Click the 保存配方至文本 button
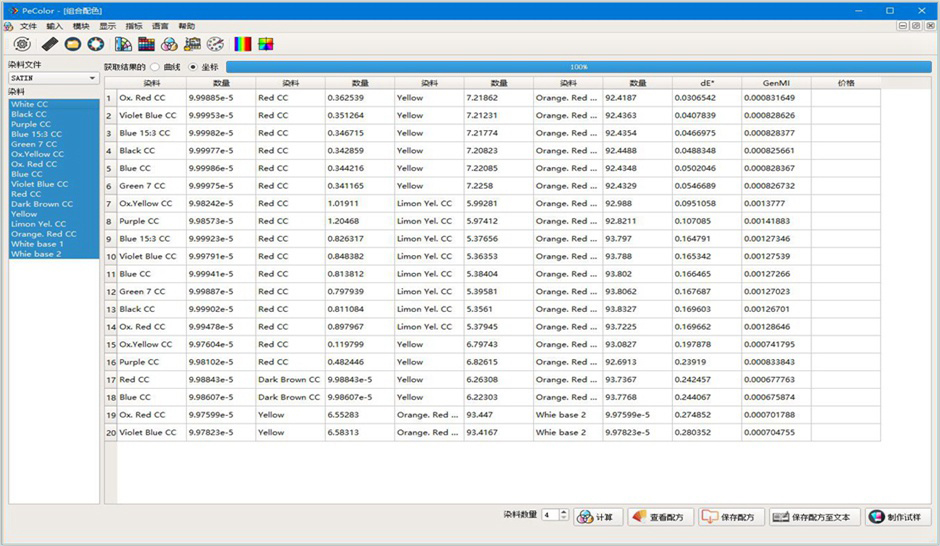Viewport: 940px width, 546px height. [x=811, y=516]
